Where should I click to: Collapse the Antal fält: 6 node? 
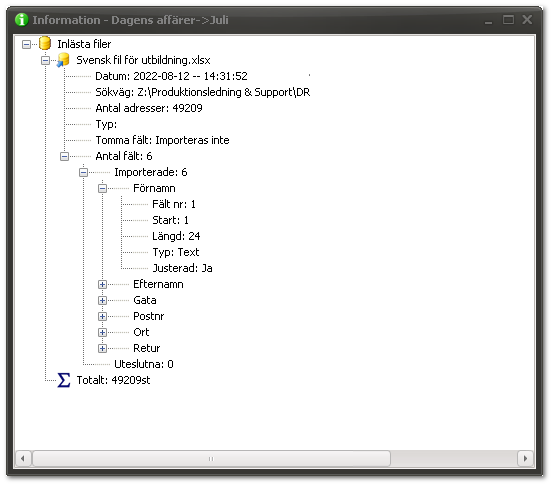coord(65,157)
